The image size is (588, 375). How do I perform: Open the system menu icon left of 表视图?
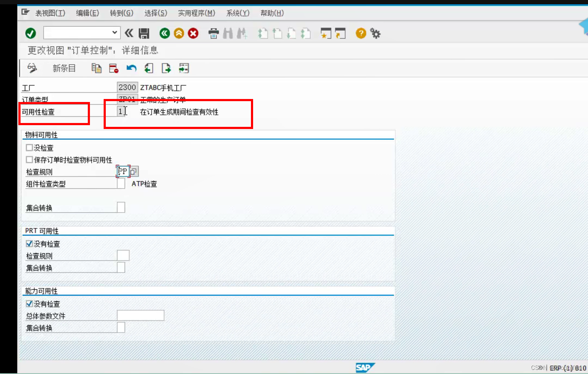coord(25,12)
